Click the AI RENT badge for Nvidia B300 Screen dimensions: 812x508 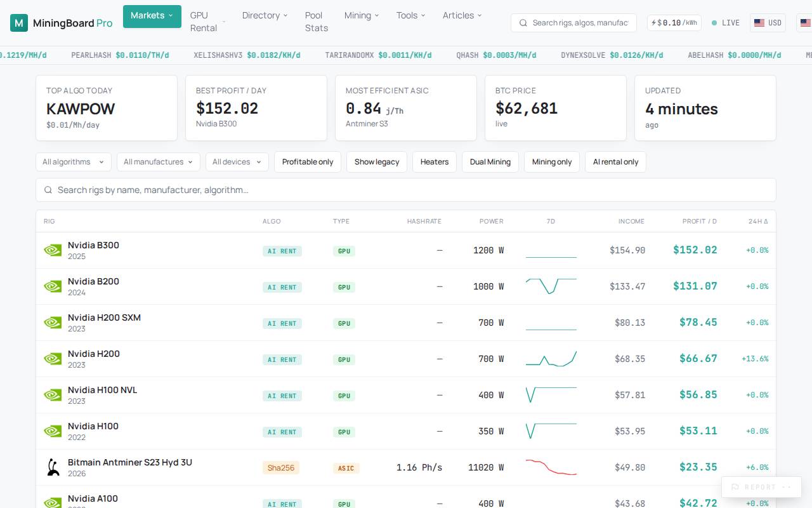(x=282, y=251)
